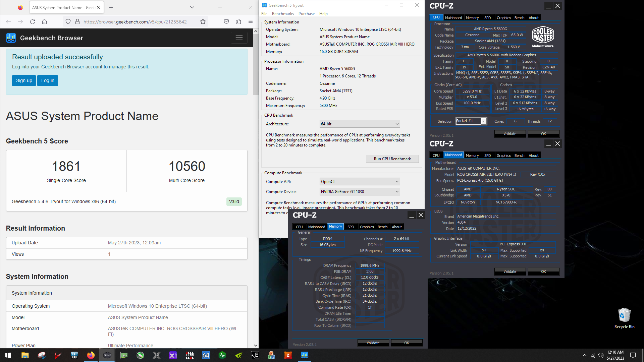This screenshot has height=362, width=644.
Task: Click CPU-Z taskbar icon
Action: [x=107, y=355]
